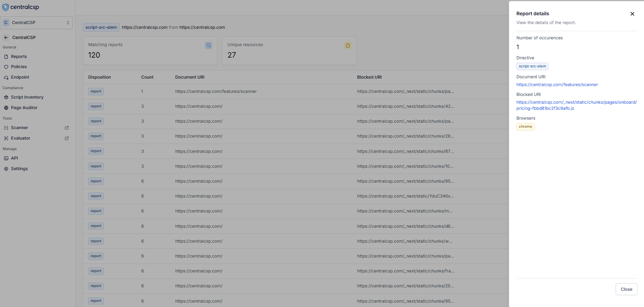
Task: Click the CentralCSP shield logo
Action: 6,7
